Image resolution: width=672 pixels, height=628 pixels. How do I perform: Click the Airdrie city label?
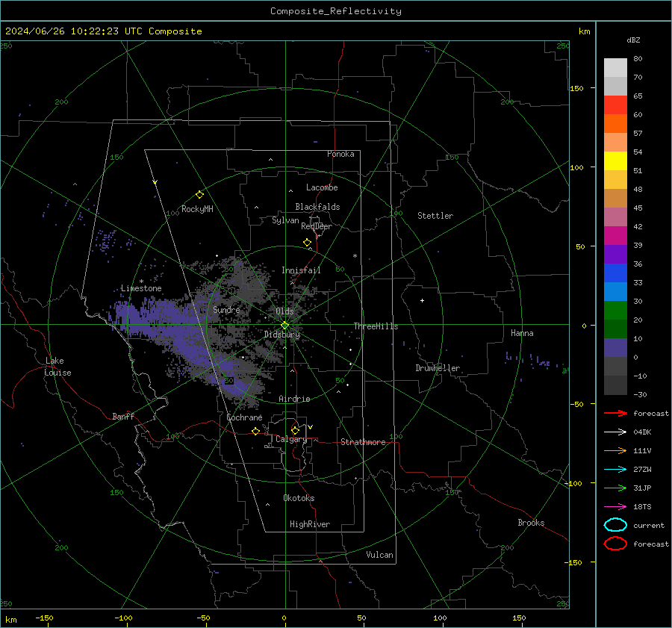tap(294, 399)
